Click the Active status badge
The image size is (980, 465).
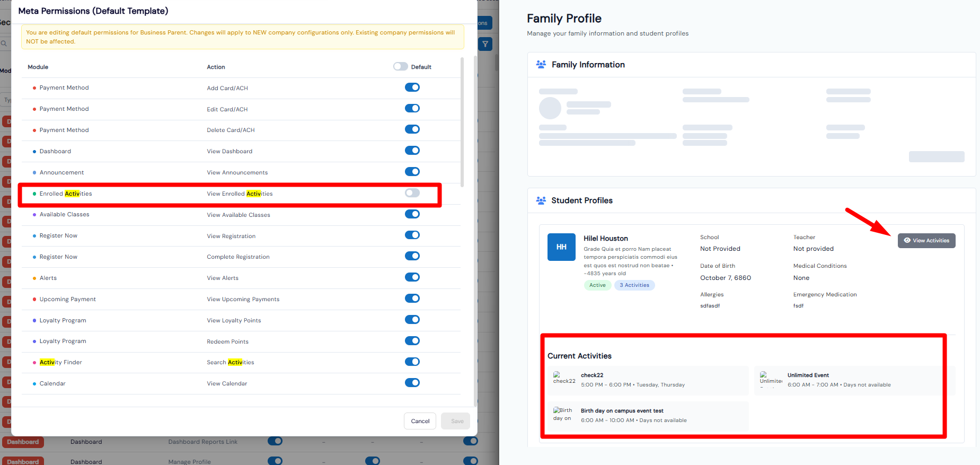[597, 285]
